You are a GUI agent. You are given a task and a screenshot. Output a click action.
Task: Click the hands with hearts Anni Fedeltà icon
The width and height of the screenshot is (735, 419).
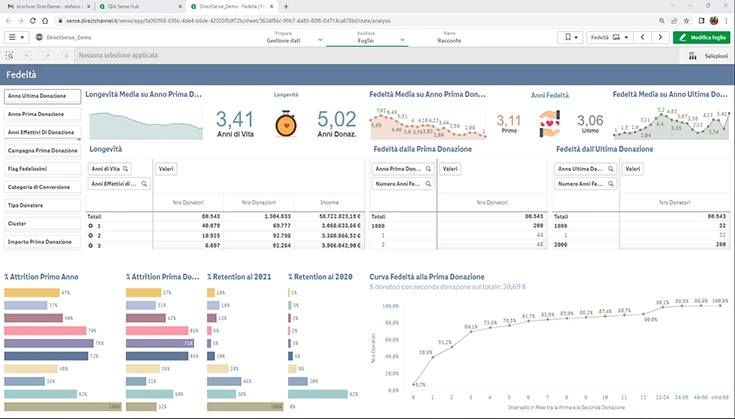549,124
